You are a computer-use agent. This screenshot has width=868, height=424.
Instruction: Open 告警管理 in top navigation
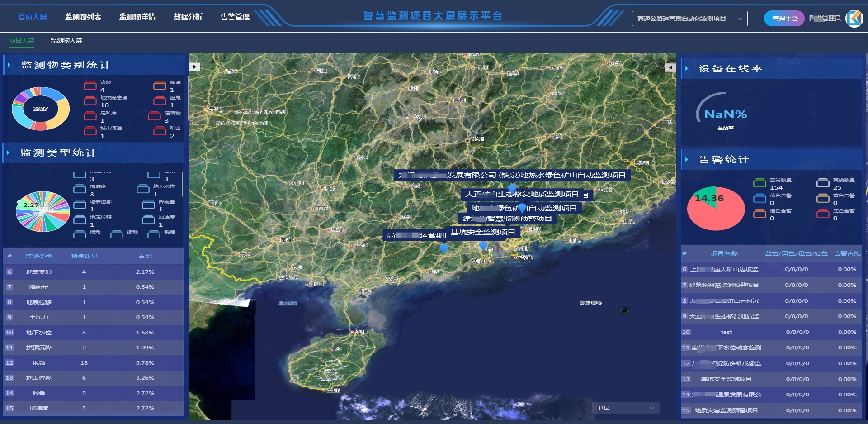coord(235,17)
